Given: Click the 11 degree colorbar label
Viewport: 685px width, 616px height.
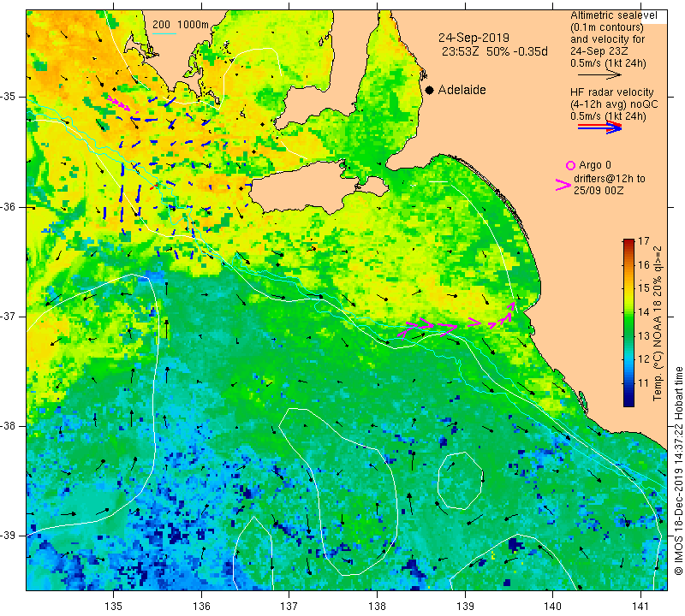Looking at the screenshot, I should 644,383.
